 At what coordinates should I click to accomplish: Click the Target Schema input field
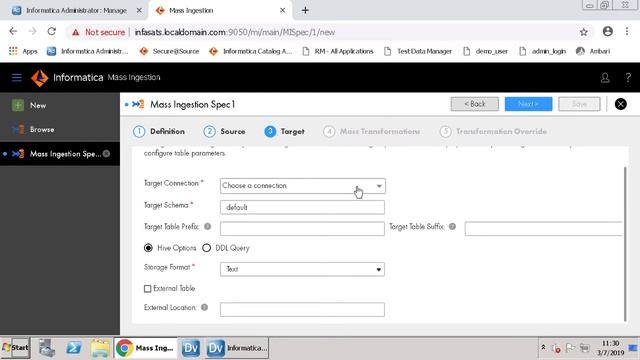(302, 207)
